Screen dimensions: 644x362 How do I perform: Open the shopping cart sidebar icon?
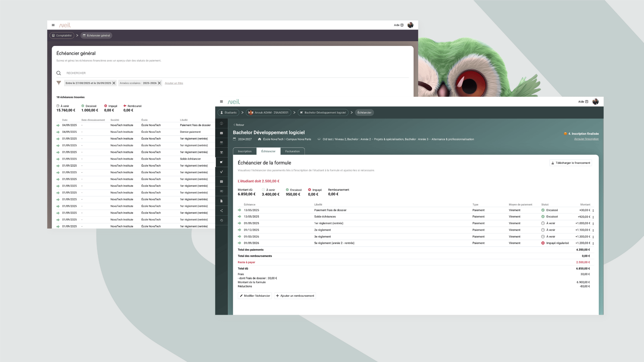221,162
